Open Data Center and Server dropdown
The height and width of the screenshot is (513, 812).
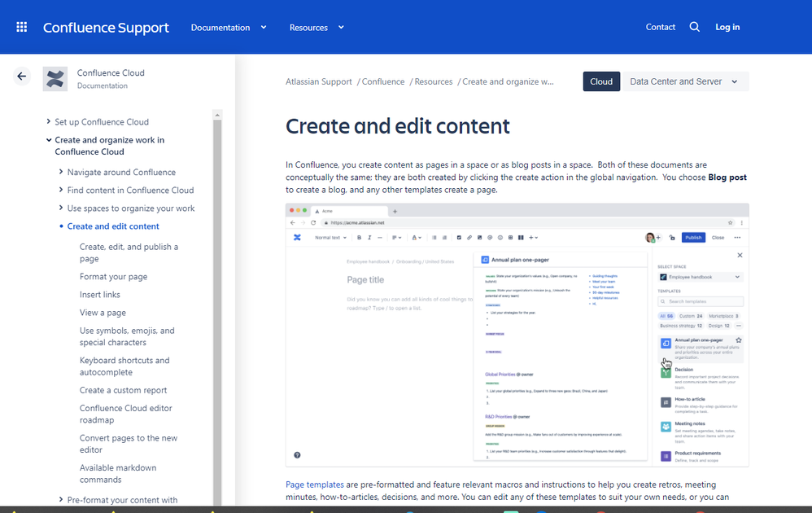(x=684, y=81)
